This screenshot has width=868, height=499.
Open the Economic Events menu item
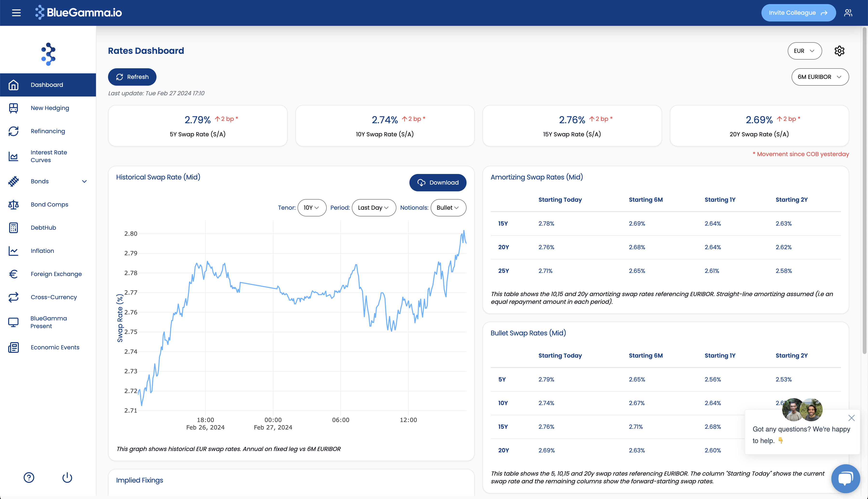[55, 347]
